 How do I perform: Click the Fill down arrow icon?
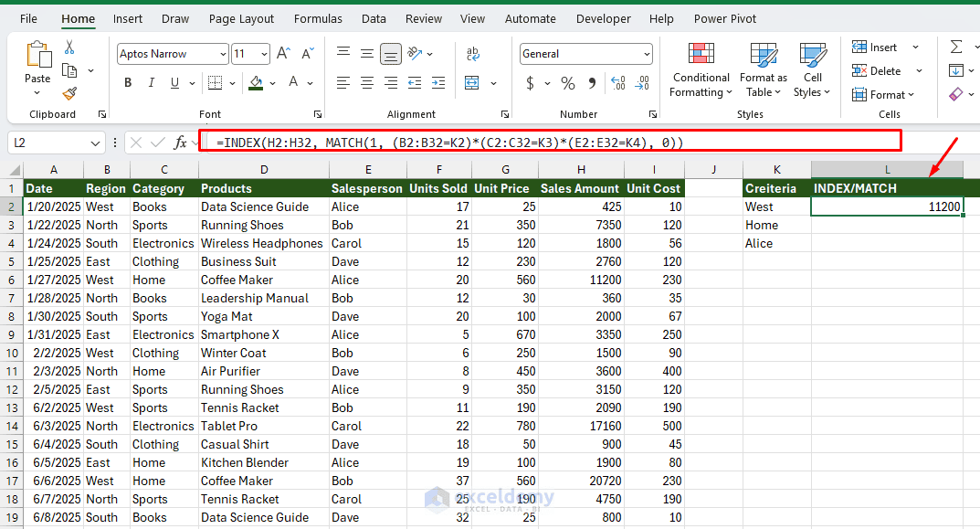955,70
